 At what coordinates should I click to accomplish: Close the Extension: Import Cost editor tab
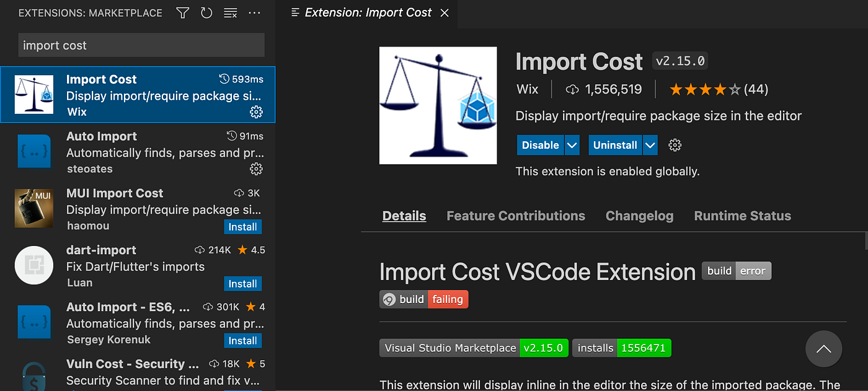pyautogui.click(x=445, y=13)
